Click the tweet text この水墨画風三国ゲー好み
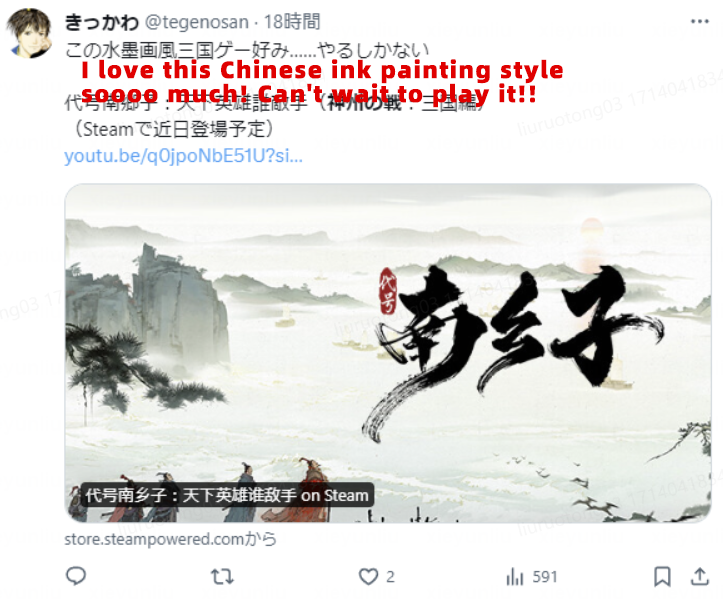The height and width of the screenshot is (599, 723). pos(247,50)
